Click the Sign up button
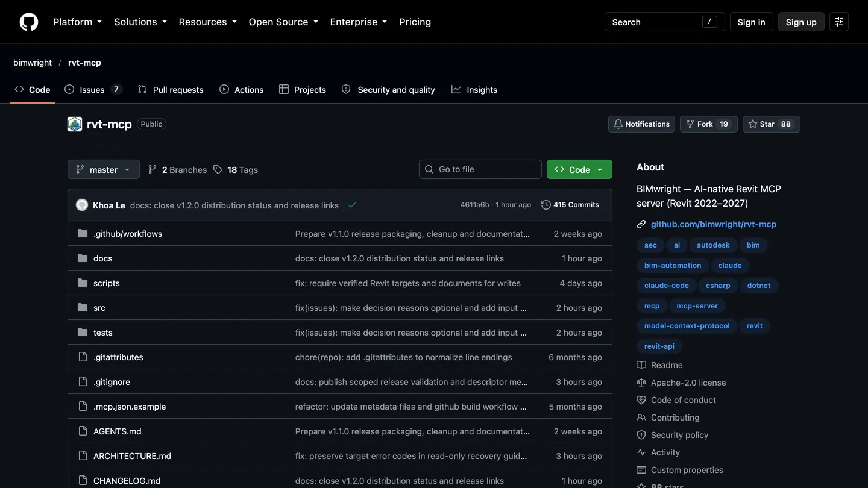Viewport: 868px width, 488px height. 801,22
